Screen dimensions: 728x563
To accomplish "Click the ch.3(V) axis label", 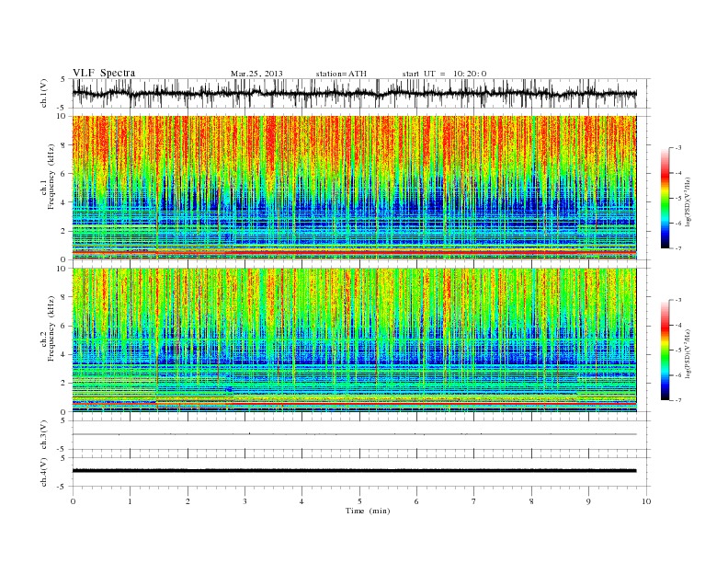I will point(44,434).
